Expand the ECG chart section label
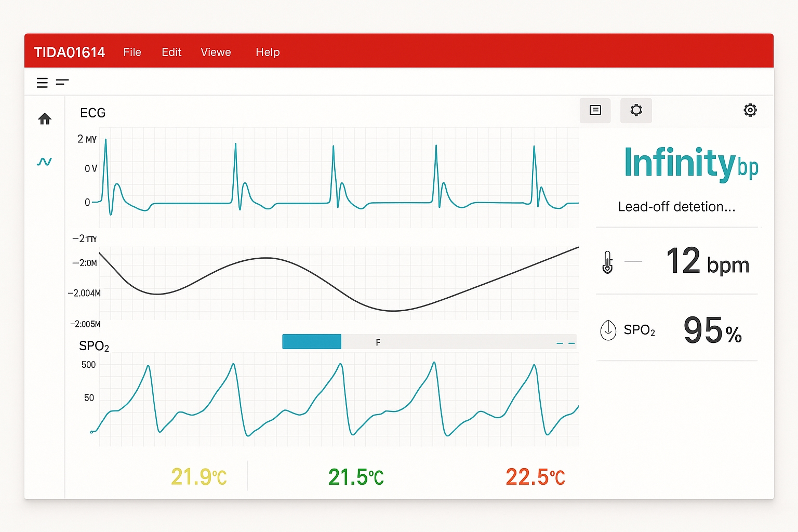798x532 pixels. (92, 113)
